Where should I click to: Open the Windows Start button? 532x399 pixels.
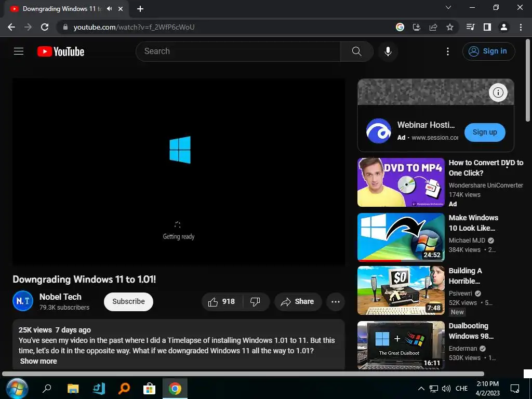[17, 388]
